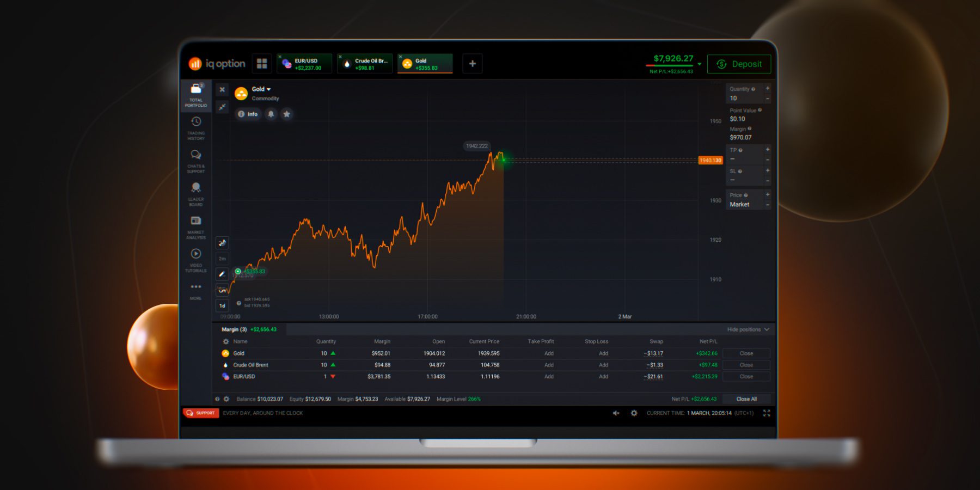The height and width of the screenshot is (490, 980).
Task: Add a new asset tab
Action: [473, 64]
